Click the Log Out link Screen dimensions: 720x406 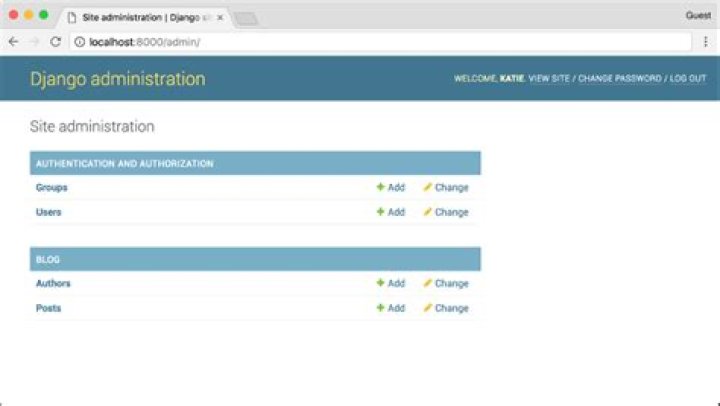pyautogui.click(x=687, y=79)
